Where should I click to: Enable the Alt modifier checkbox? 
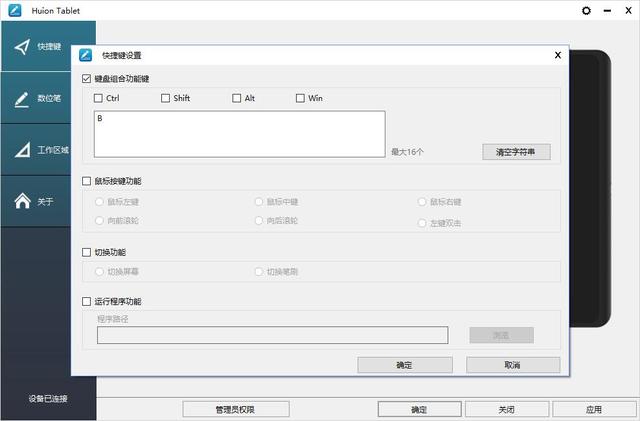click(x=236, y=98)
